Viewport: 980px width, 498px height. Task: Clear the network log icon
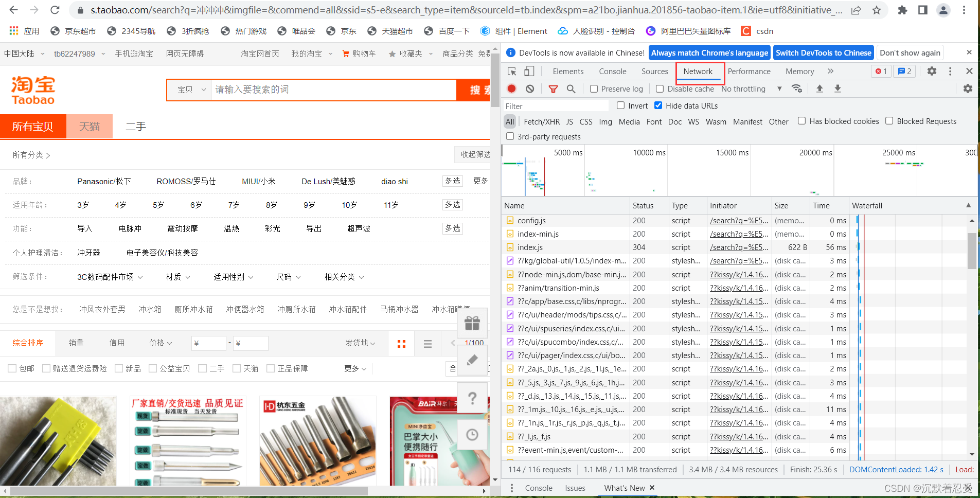tap(530, 88)
